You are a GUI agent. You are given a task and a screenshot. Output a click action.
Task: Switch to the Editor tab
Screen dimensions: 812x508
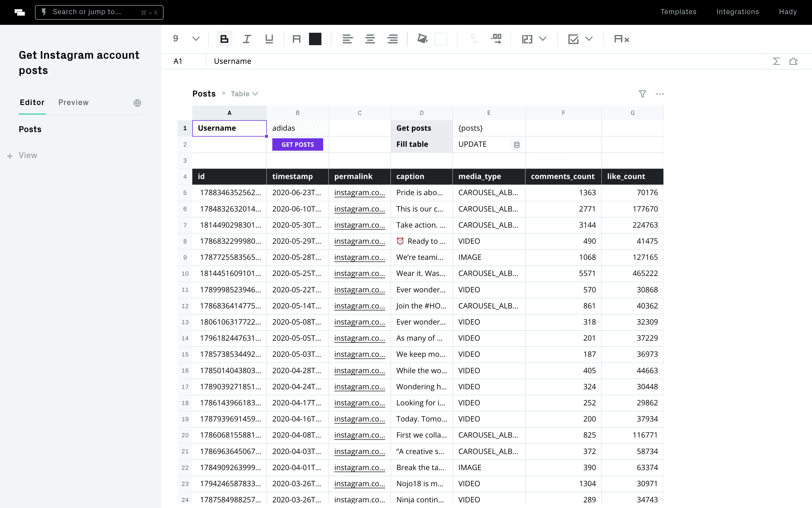tap(32, 102)
